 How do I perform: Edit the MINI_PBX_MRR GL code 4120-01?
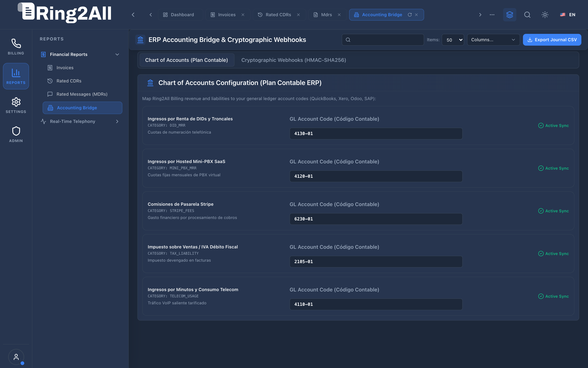point(376,176)
